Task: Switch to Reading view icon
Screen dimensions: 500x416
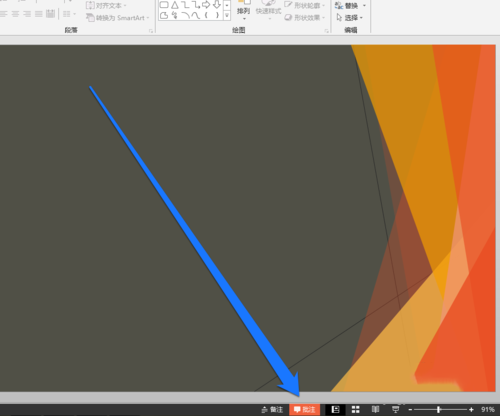Action: pos(375,409)
